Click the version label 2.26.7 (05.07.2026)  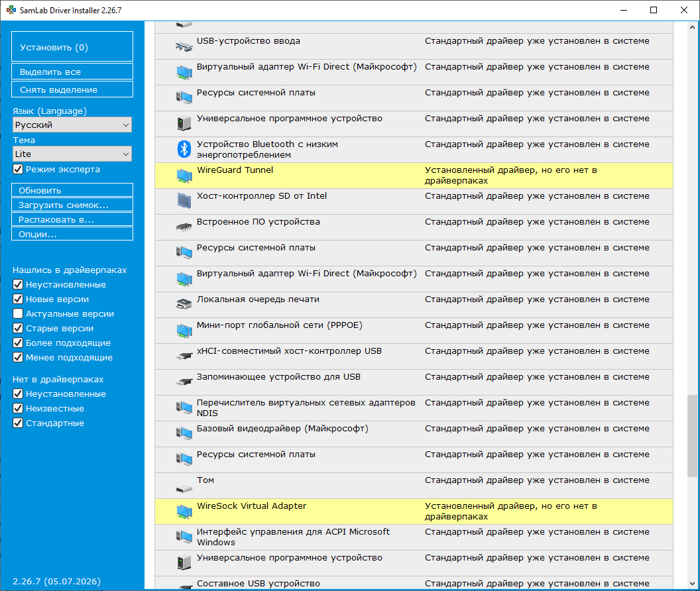(x=57, y=581)
